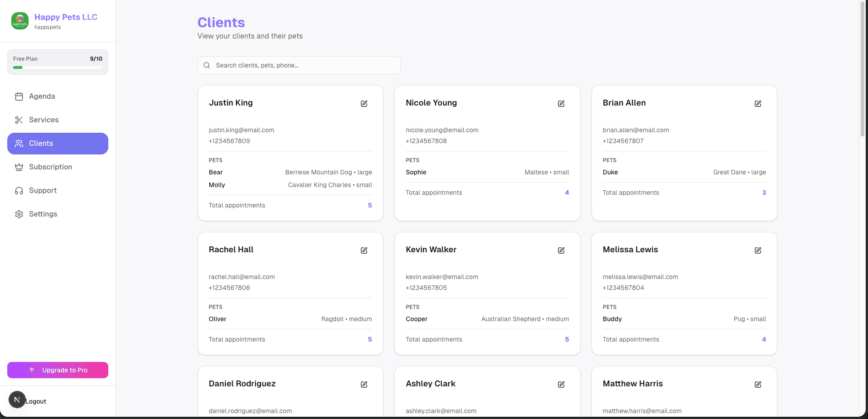
Task: Click the client search input field
Action: (x=298, y=65)
